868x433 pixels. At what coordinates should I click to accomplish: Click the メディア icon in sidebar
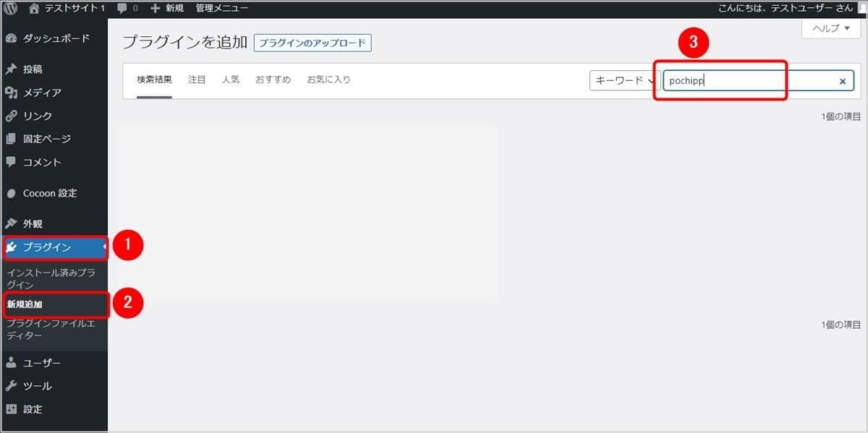tap(11, 93)
